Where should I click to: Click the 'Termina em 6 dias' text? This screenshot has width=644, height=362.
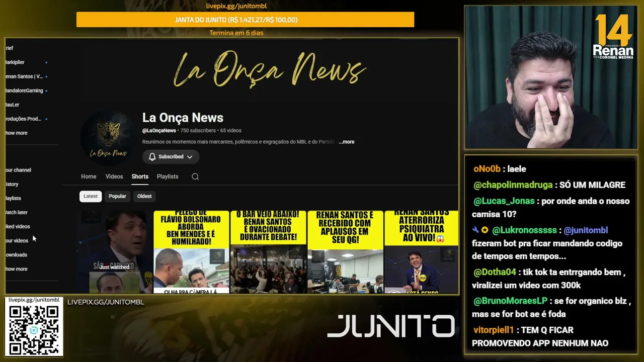coord(236,33)
